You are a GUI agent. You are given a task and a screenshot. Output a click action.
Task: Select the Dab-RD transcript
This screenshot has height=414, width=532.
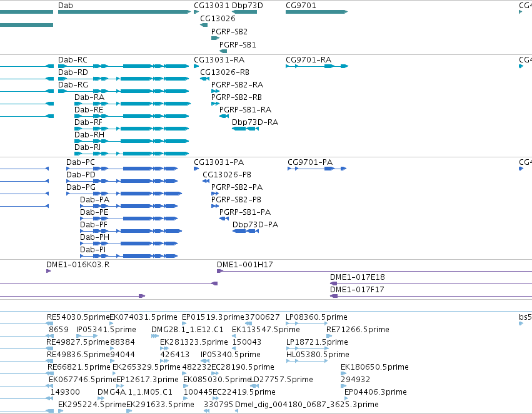tap(124, 79)
